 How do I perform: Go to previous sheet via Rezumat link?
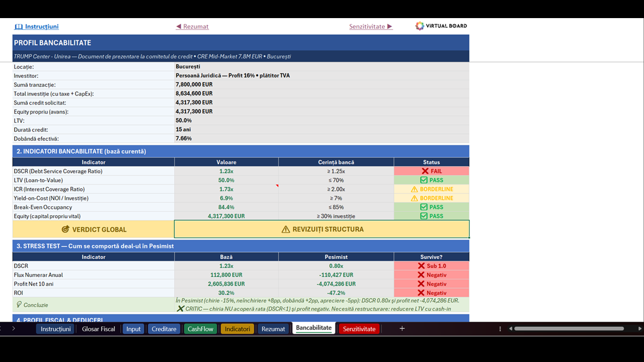pyautogui.click(x=192, y=27)
